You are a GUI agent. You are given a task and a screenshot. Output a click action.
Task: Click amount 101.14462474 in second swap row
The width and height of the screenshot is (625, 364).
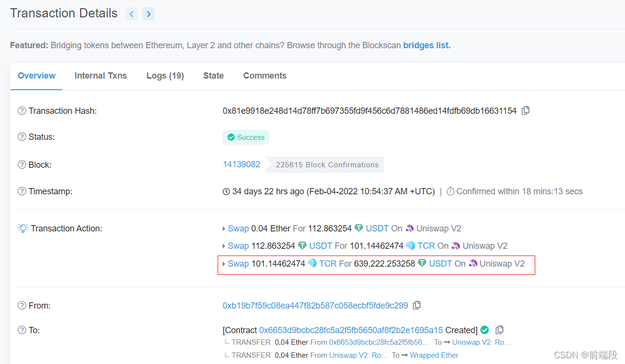pos(376,245)
